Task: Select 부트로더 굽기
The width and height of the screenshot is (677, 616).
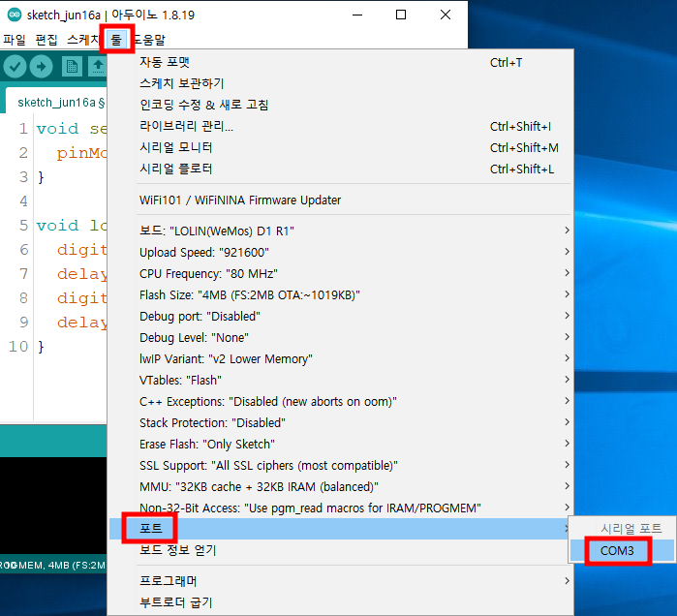Action: [340, 602]
